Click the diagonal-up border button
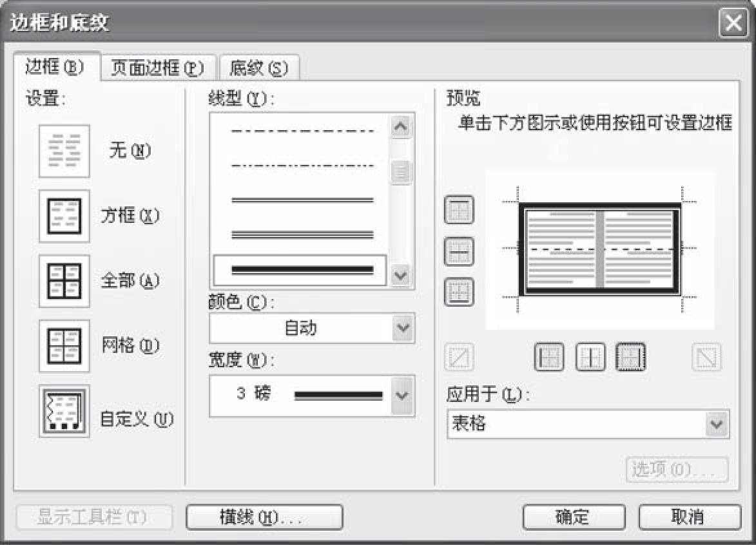 (458, 357)
